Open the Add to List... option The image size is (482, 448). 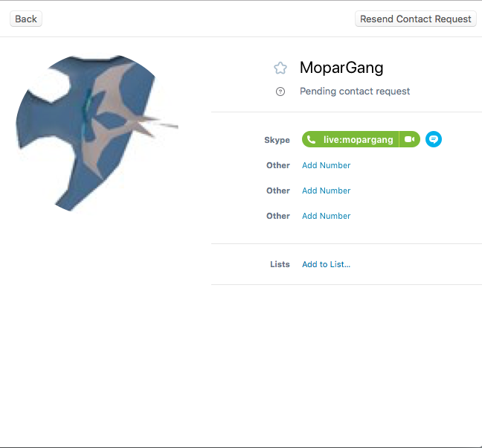pyautogui.click(x=326, y=264)
